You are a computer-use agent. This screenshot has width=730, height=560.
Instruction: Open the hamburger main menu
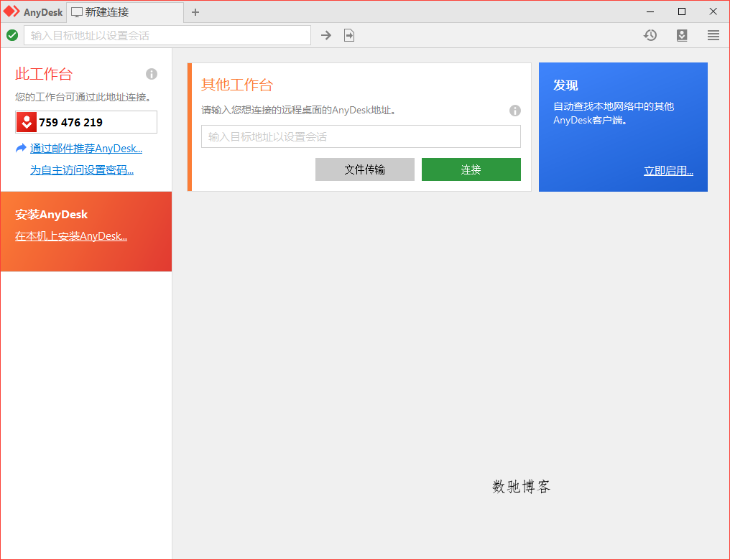pos(713,35)
